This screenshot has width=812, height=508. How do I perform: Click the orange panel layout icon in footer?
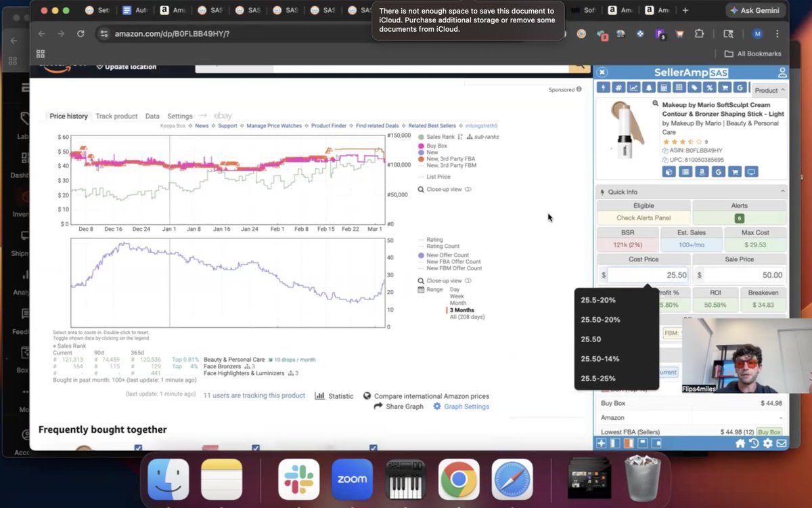pos(629,443)
